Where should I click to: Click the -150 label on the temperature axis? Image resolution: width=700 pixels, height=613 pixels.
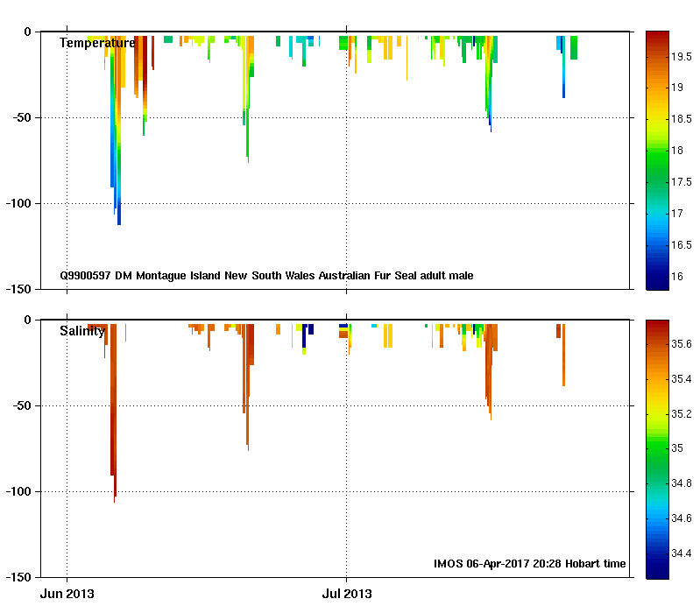(18, 289)
